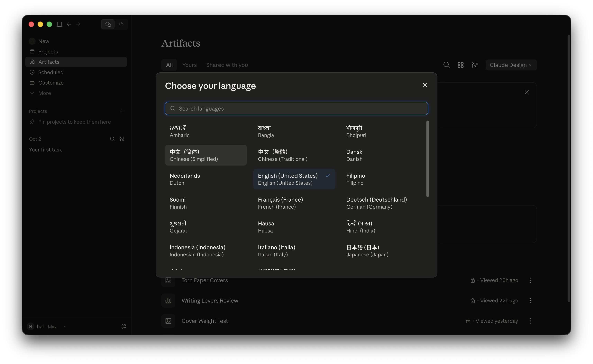Open the Claude Design dropdown

click(511, 65)
